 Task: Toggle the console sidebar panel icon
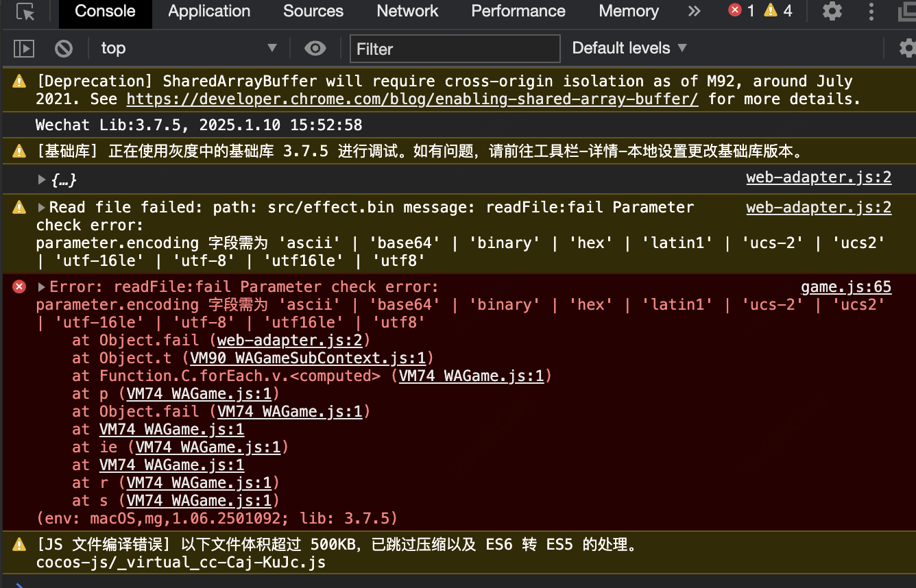click(24, 48)
